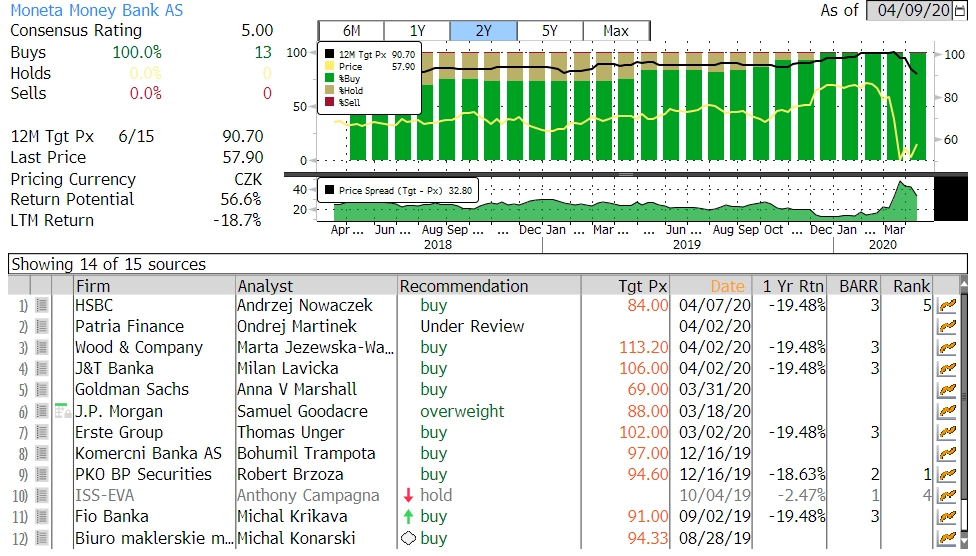Open chart icon in PKO BP Securities row
This screenshot has width=976, height=556.
point(947,474)
